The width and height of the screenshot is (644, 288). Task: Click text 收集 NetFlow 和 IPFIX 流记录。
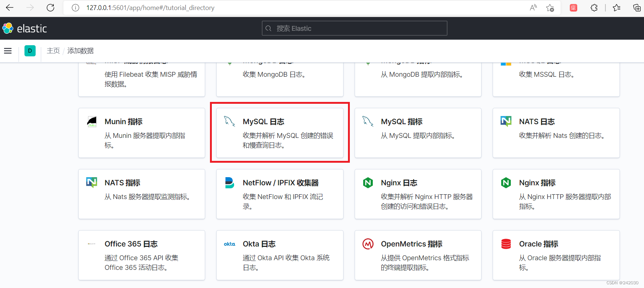[x=283, y=202]
